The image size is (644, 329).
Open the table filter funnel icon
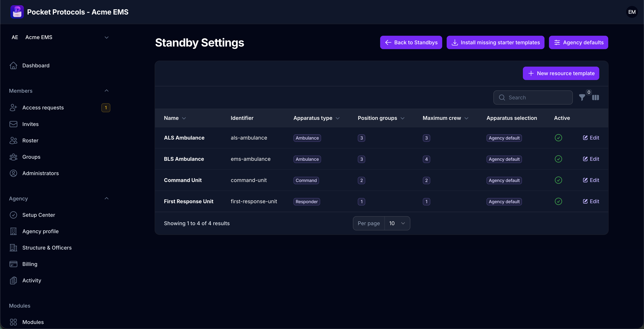point(582,98)
